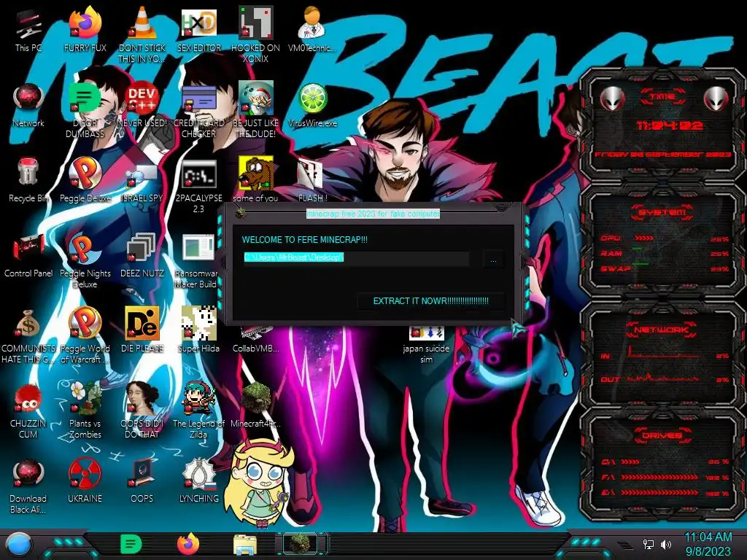This screenshot has width=747, height=560.
Task: Click the Start orb on taskbar
Action: (x=19, y=544)
